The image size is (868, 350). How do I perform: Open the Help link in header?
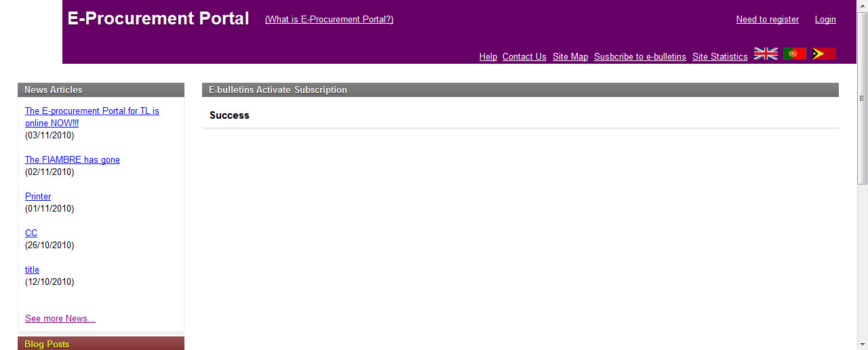click(x=488, y=57)
